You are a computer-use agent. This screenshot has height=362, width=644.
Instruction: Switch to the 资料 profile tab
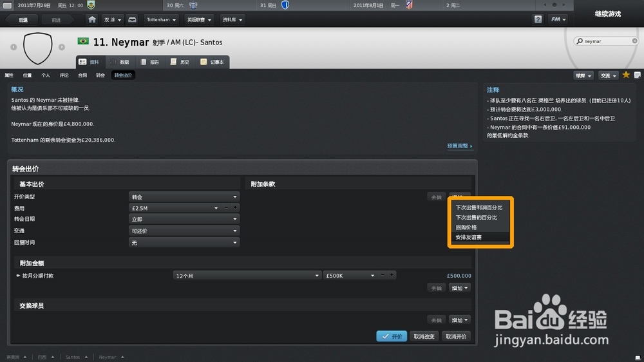click(90, 62)
